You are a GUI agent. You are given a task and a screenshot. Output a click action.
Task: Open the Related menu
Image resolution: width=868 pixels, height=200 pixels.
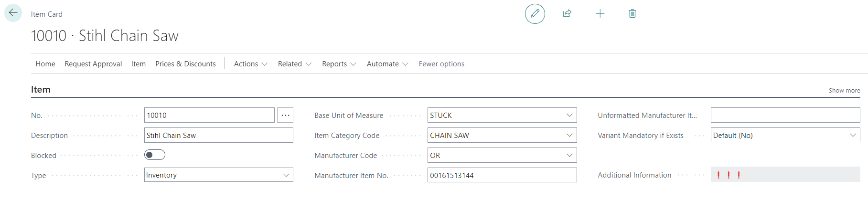pyautogui.click(x=294, y=64)
